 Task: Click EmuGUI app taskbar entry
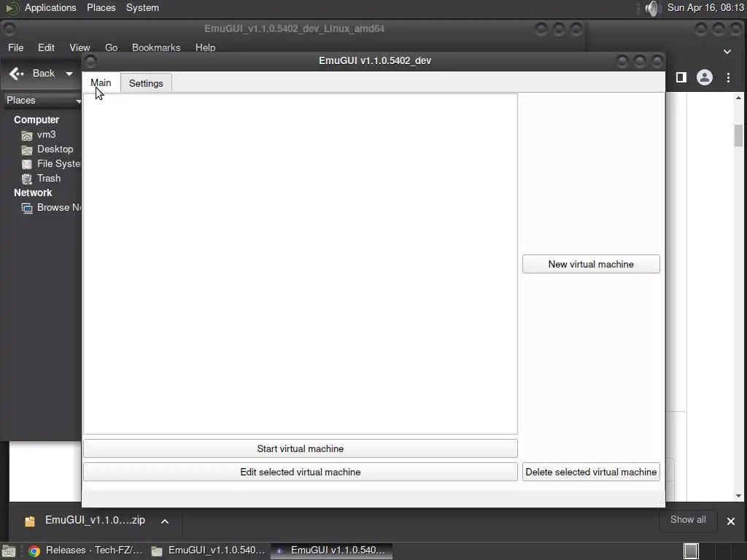[332, 551]
